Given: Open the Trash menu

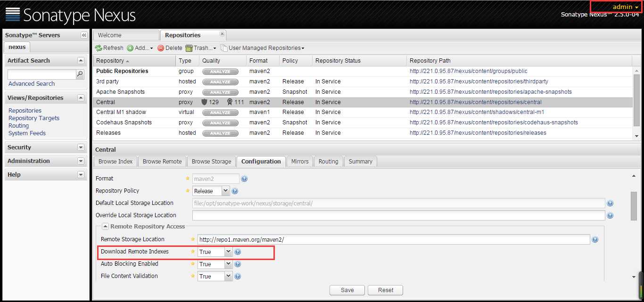Looking at the screenshot, I should (201, 48).
